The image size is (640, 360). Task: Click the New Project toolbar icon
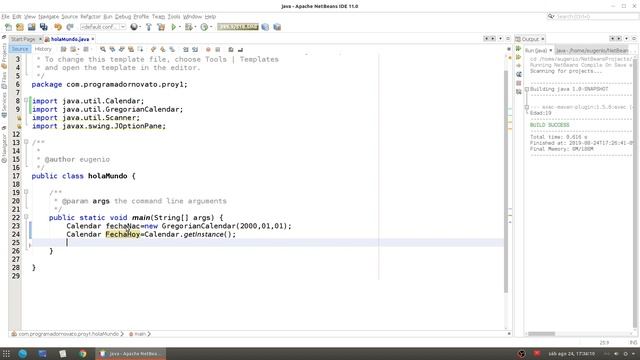[20, 27]
